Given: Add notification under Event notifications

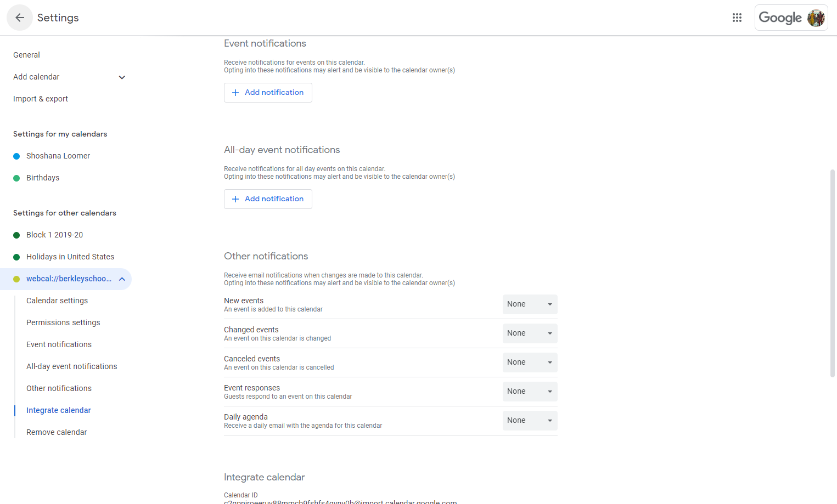Looking at the screenshot, I should [268, 93].
